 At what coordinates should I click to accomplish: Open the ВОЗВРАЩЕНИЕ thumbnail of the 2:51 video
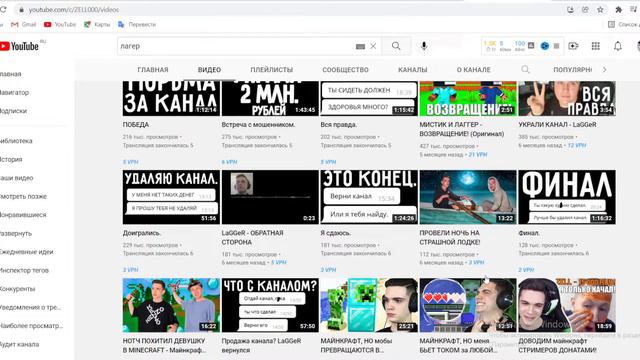click(468, 98)
